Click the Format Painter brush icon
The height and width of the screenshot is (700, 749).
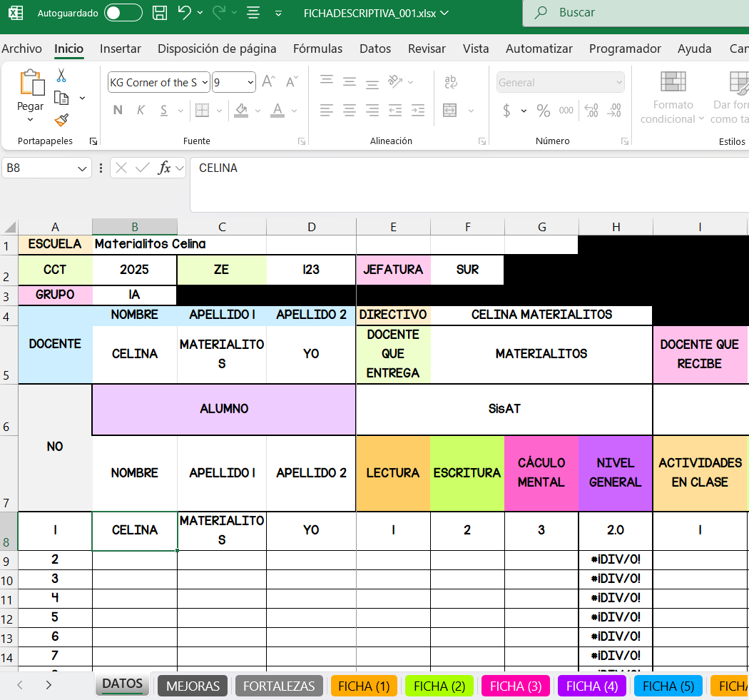pyautogui.click(x=61, y=120)
